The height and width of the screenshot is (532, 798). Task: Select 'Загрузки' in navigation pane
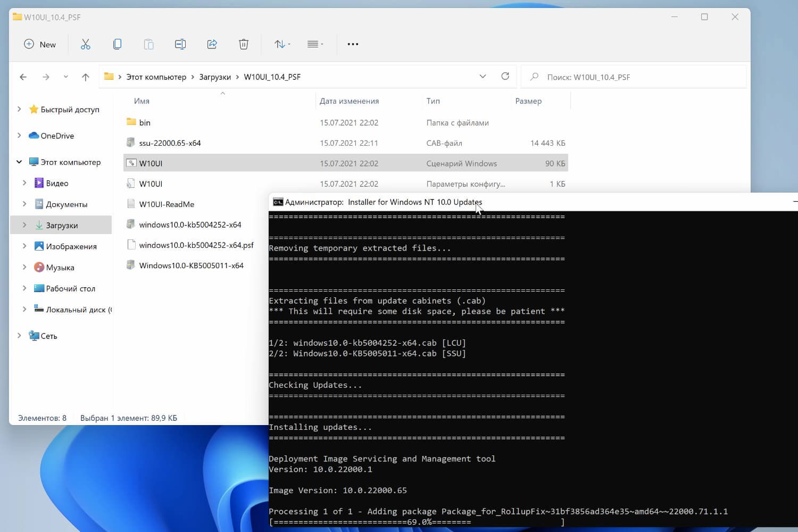62,226
